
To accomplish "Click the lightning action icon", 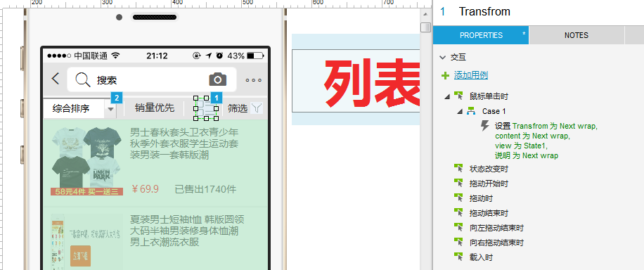I will (x=485, y=126).
